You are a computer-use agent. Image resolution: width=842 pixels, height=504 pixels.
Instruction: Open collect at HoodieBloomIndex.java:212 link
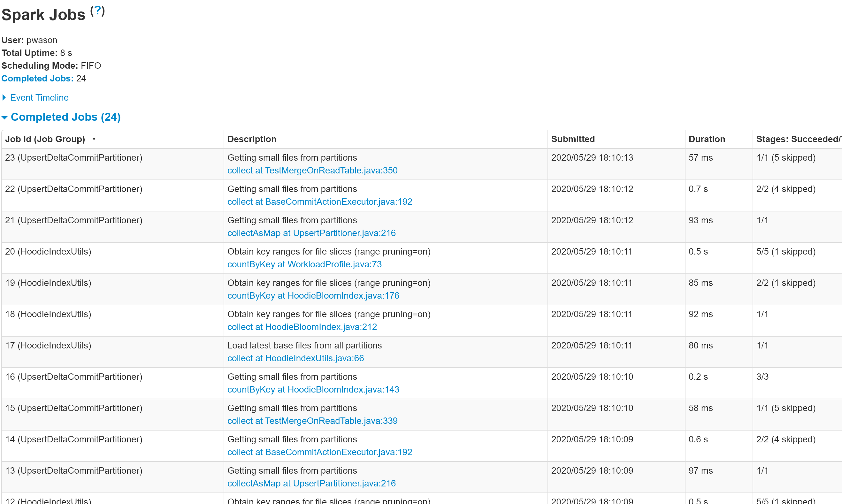302,327
